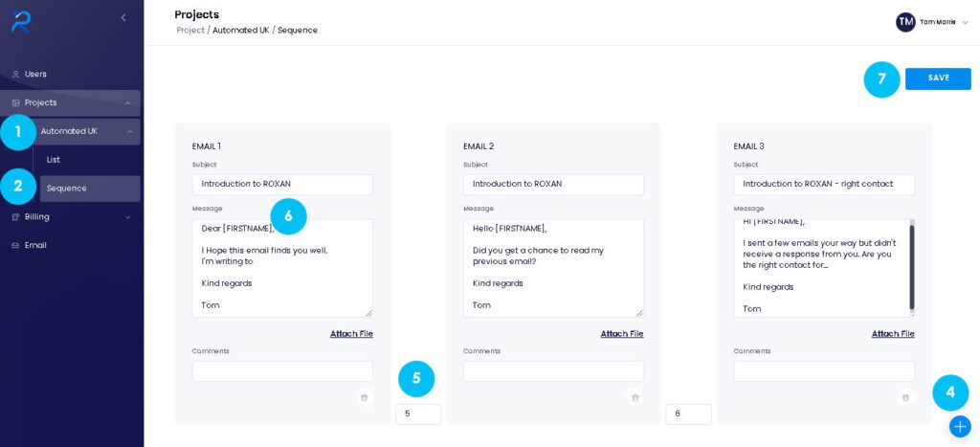Click the ROXAN logo icon

pyautogui.click(x=20, y=21)
